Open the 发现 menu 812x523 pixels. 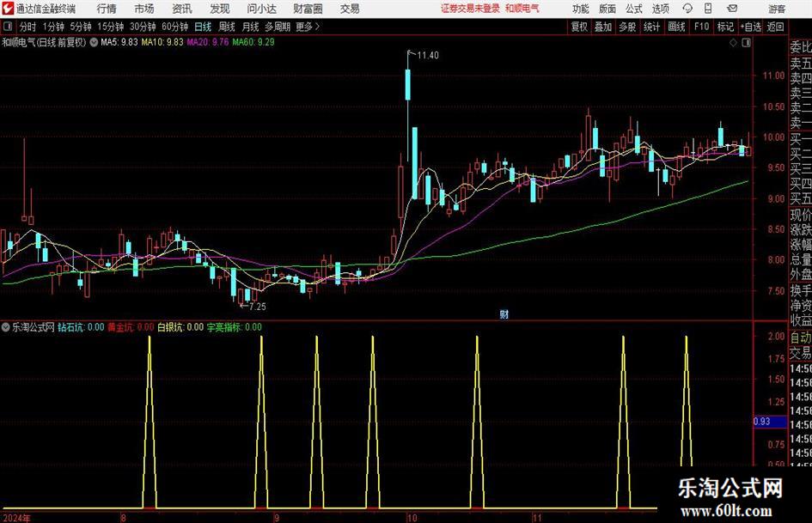[220, 9]
